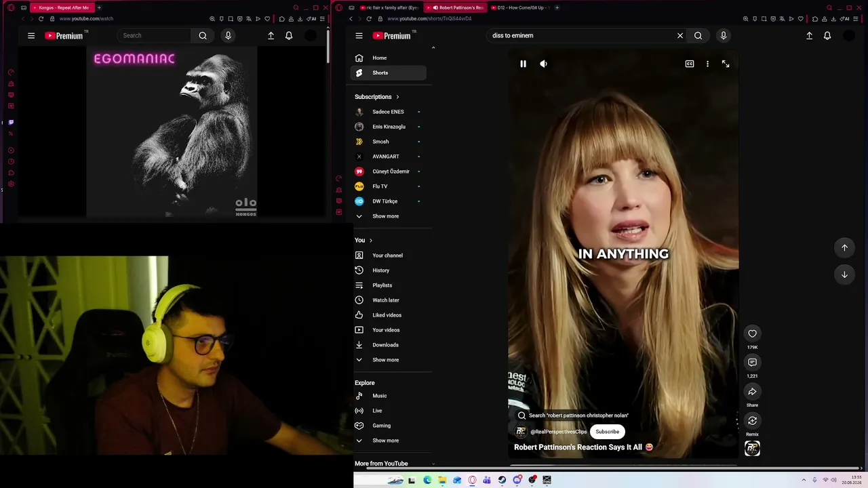Open comments for the Short
868x488 pixels.
[752, 363]
